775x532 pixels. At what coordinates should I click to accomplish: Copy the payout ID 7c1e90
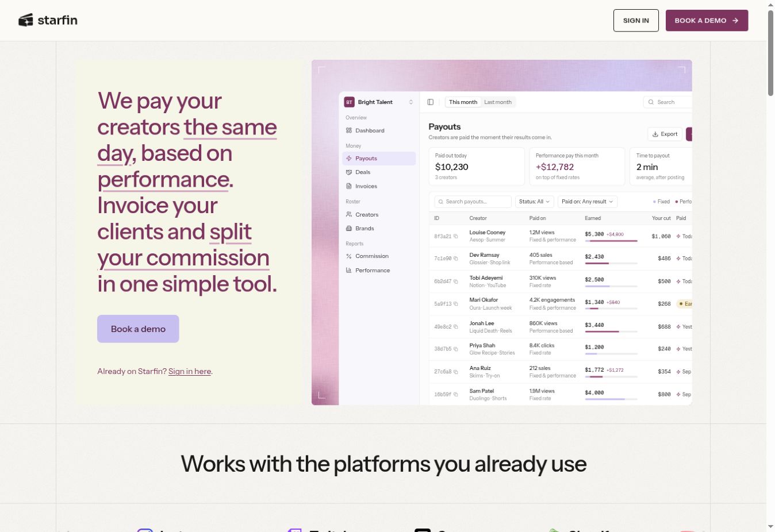pos(456,259)
